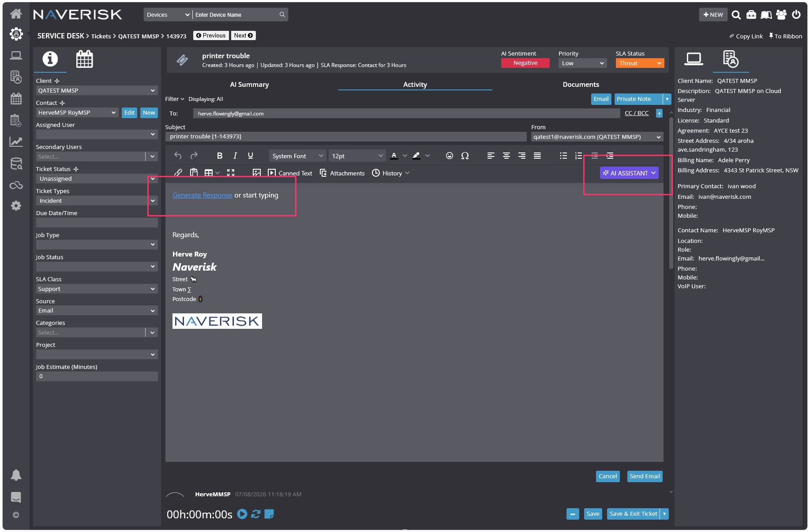Click the open book icon in header
Image resolution: width=810 pixels, height=532 pixels.
[766, 15]
